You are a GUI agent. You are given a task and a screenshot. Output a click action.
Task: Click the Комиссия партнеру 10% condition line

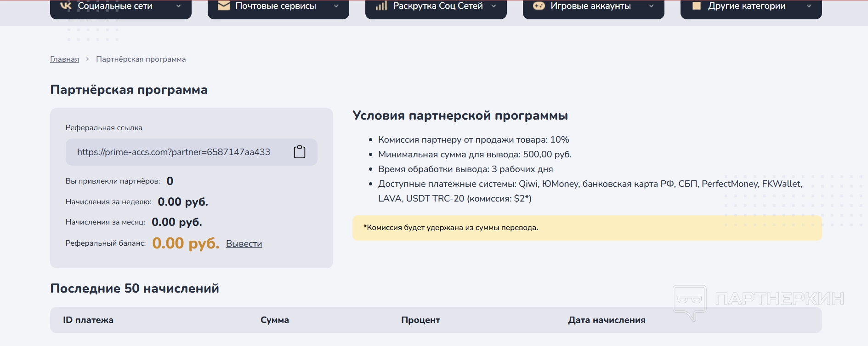474,139
